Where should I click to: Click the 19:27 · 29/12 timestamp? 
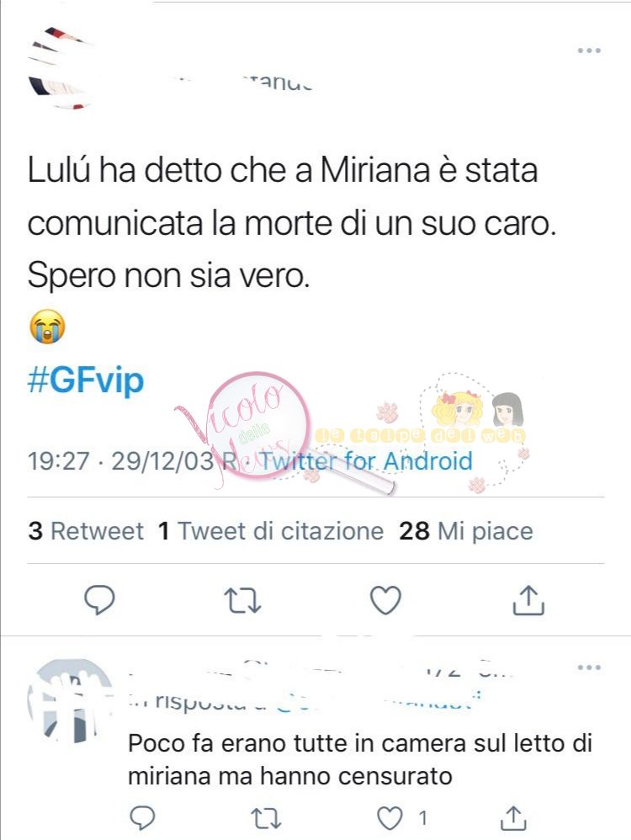tap(120, 461)
